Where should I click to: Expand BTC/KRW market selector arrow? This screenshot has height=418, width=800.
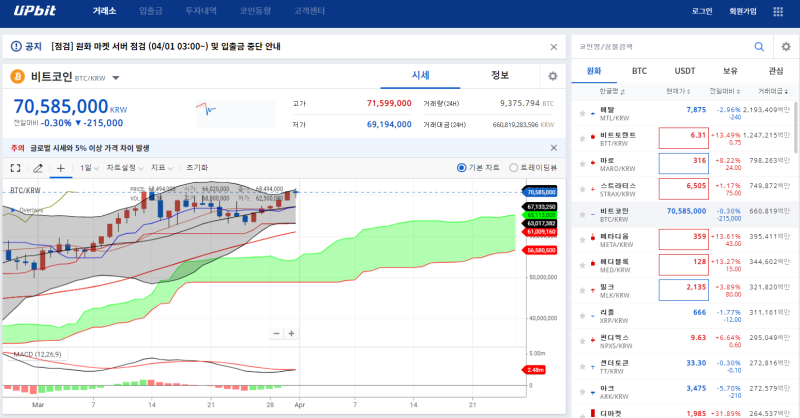tap(116, 78)
